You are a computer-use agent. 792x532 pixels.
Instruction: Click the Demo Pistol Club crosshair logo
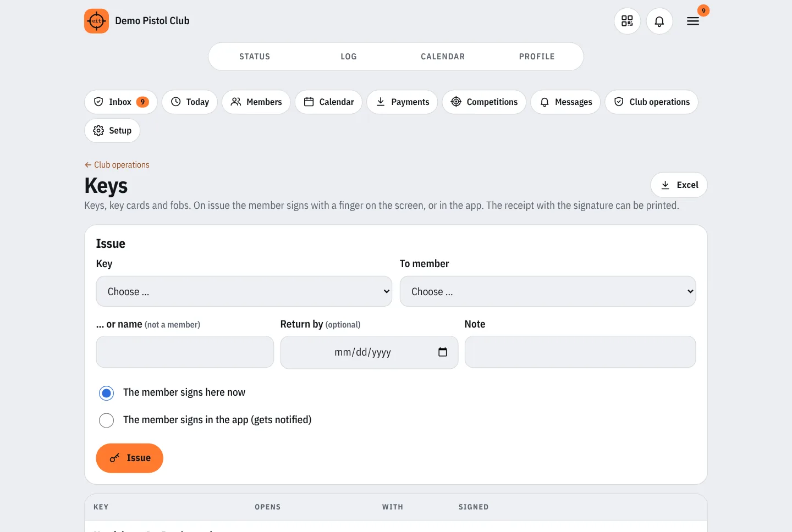pyautogui.click(x=96, y=21)
